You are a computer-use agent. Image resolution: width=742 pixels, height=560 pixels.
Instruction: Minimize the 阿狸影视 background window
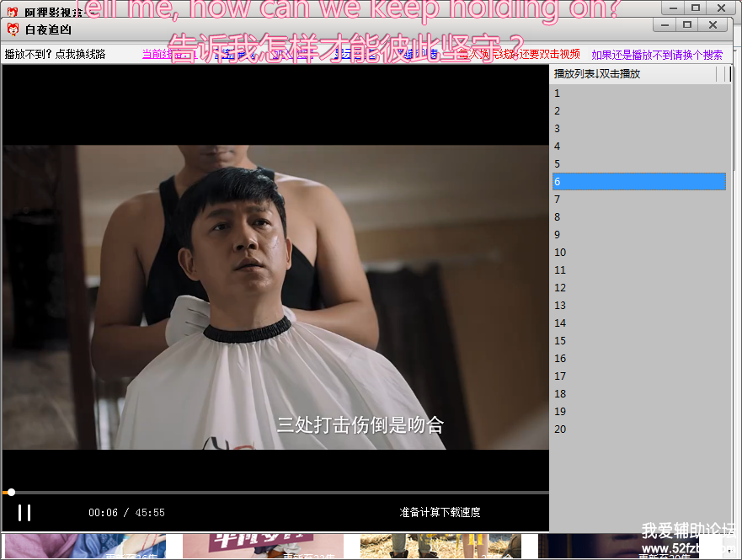[x=673, y=8]
